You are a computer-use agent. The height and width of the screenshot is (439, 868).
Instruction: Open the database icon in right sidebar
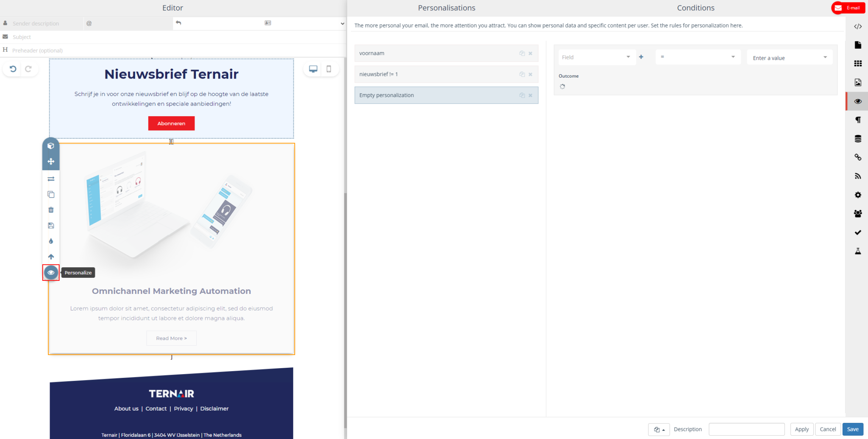coord(858,139)
